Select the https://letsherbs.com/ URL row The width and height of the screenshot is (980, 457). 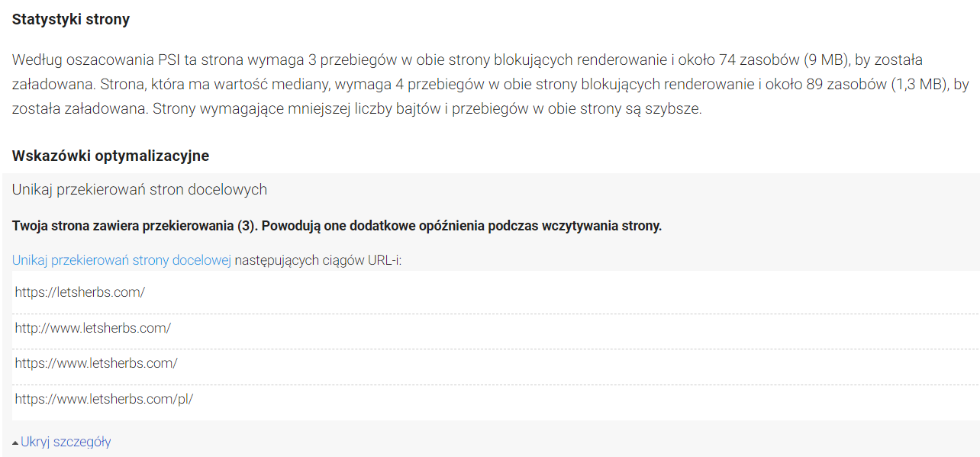pos(80,292)
